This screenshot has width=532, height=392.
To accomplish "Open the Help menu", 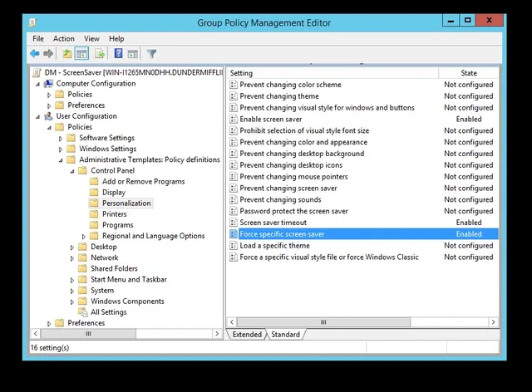I will (x=116, y=39).
